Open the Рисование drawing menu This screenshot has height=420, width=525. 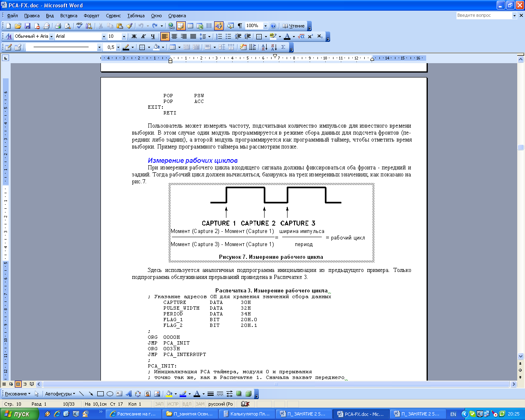coord(18,394)
